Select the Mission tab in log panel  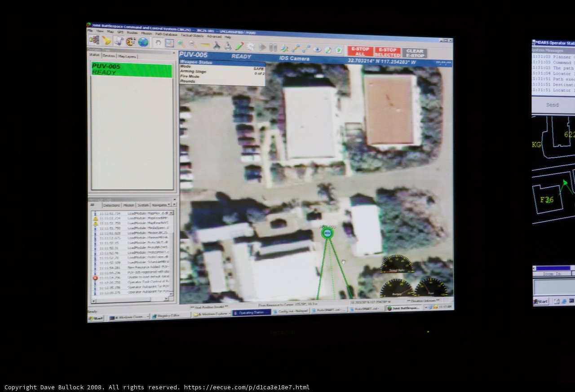(128, 205)
